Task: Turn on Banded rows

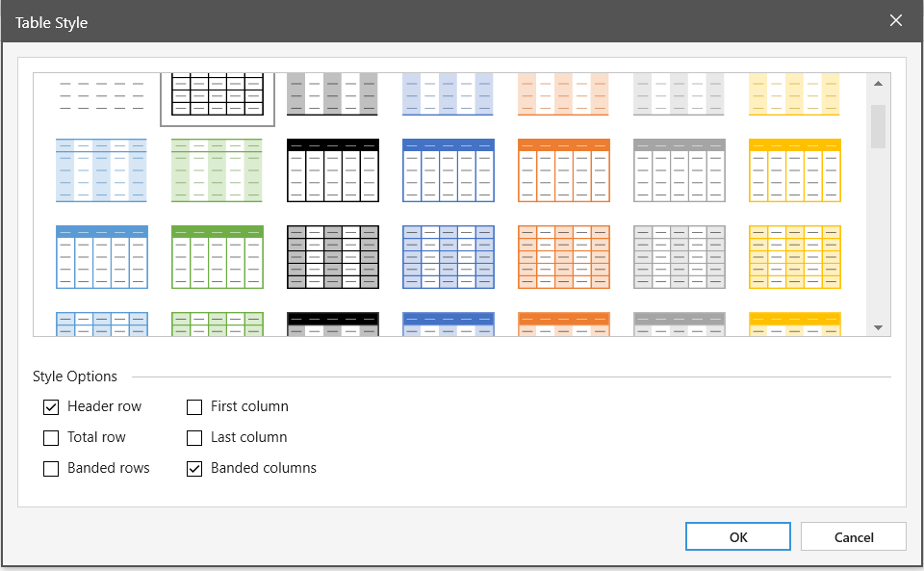Action: [x=51, y=469]
